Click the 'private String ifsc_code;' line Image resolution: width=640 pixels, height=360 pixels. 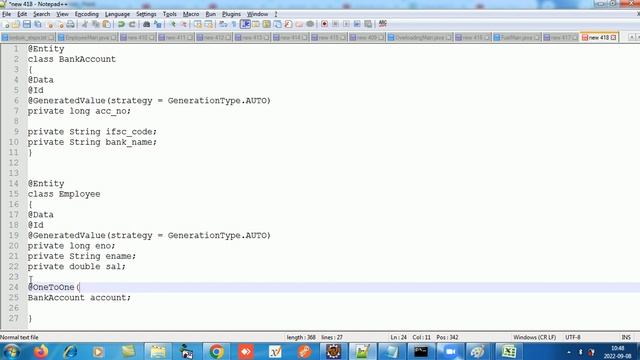(92, 132)
